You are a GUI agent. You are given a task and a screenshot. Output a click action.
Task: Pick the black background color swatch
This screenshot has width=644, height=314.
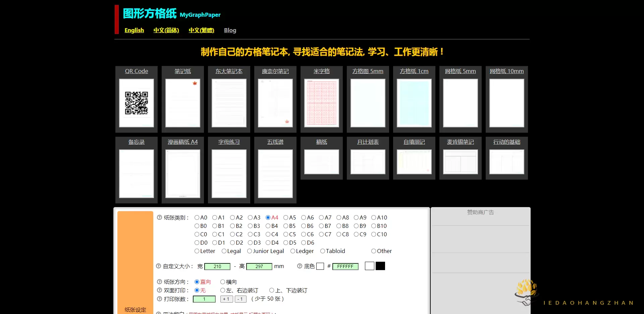pos(380,266)
